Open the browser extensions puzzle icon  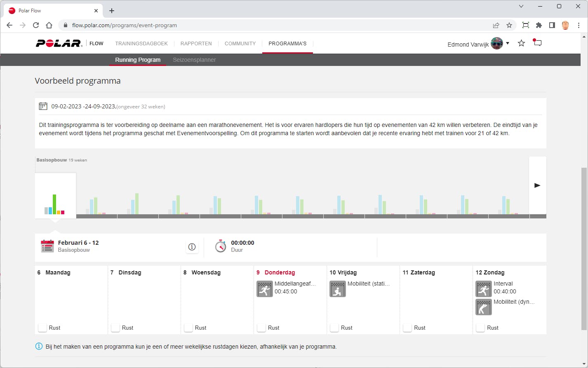coord(539,25)
